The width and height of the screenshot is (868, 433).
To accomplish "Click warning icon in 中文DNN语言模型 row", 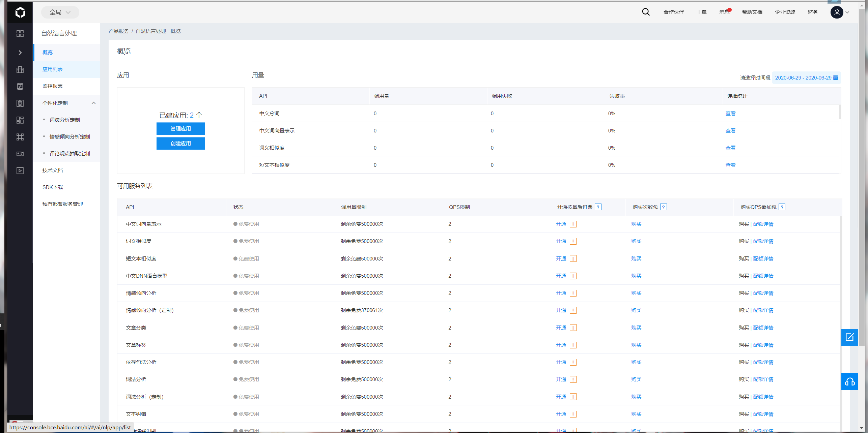I will click(573, 276).
